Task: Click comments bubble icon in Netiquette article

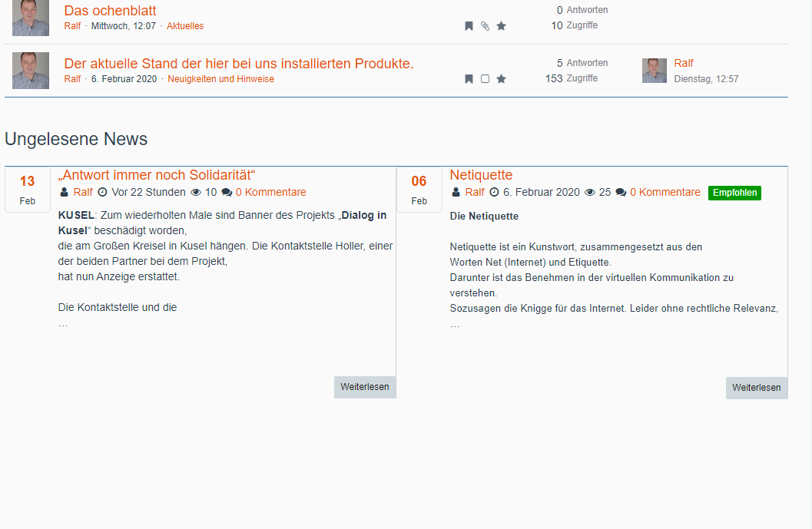Action: click(621, 193)
